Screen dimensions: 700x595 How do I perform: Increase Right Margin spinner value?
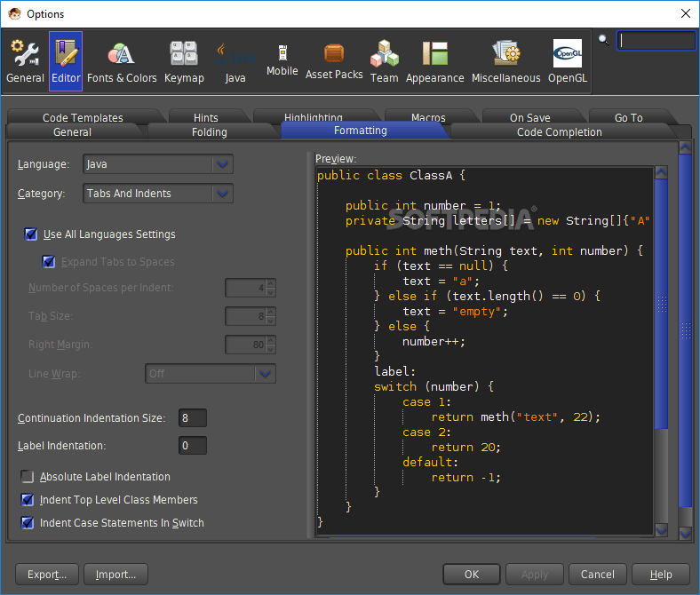pos(271,340)
